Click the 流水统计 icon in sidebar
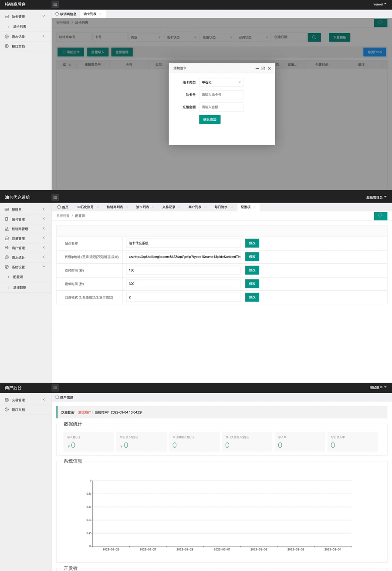The width and height of the screenshot is (392, 571). pos(7,258)
